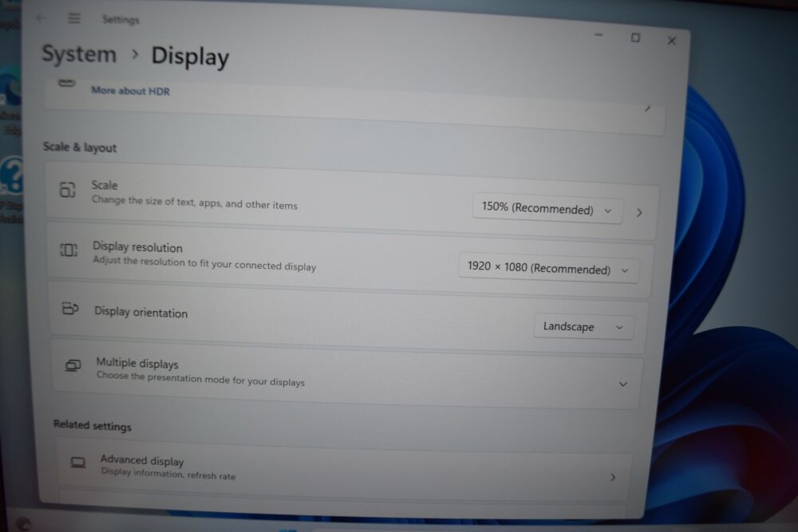Close the Settings window
798x532 pixels.
672,41
